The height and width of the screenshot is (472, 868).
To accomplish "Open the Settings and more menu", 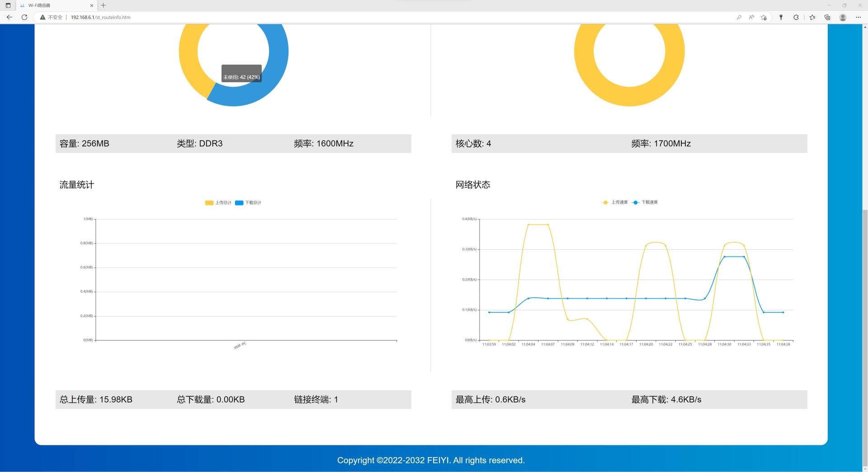I will pyautogui.click(x=859, y=17).
